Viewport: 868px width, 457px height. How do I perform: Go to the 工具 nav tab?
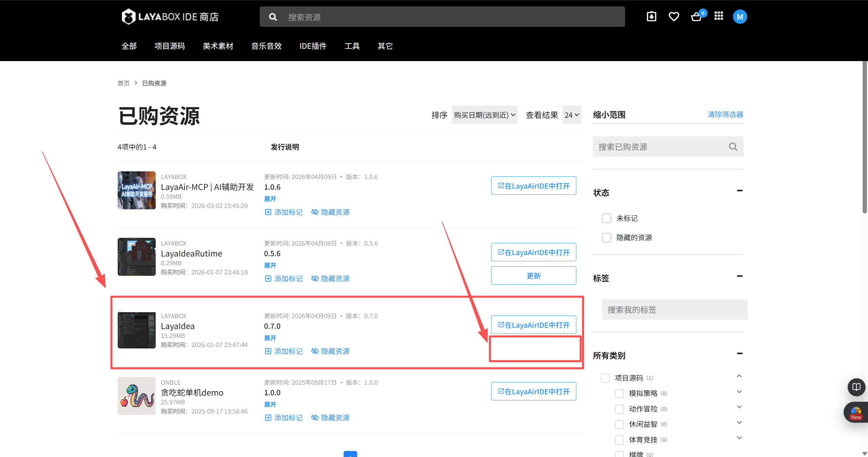(x=352, y=46)
